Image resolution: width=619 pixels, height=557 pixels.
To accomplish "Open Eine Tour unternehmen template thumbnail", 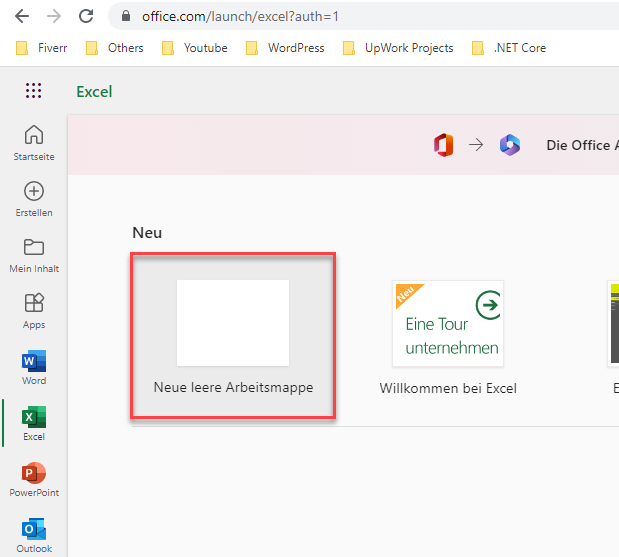I will (448, 324).
